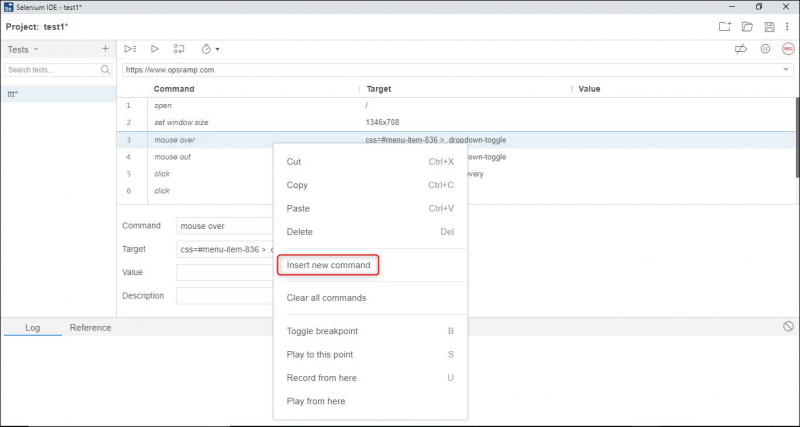The height and width of the screenshot is (427, 800).
Task: Expand the Tests view dropdown
Action: click(36, 49)
